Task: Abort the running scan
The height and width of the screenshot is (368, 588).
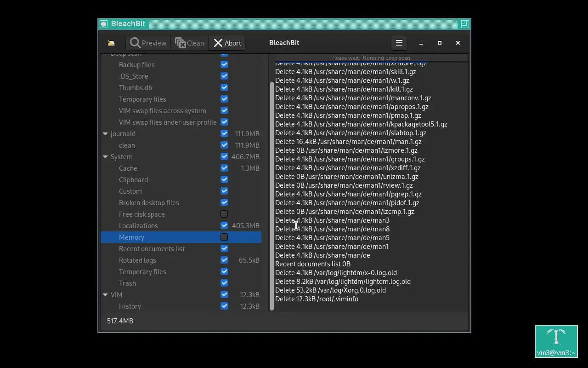Action: 227,43
